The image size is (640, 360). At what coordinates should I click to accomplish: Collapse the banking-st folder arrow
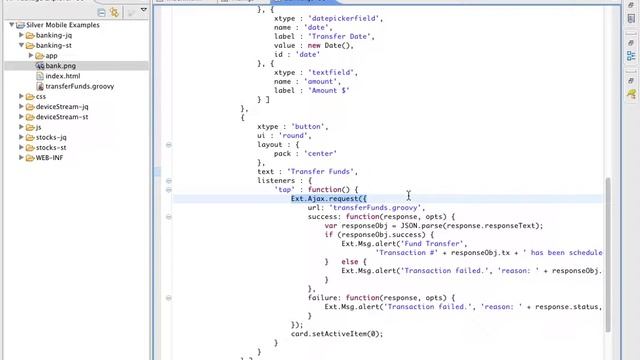(x=21, y=45)
